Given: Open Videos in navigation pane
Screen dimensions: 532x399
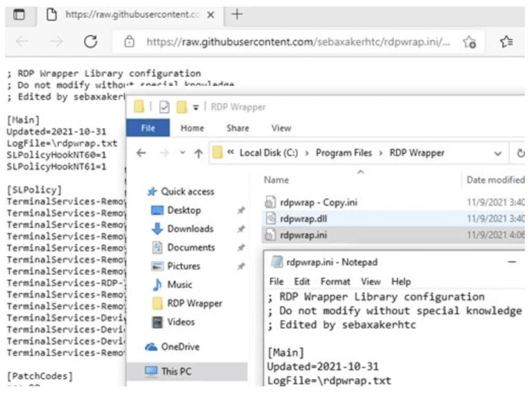Looking at the screenshot, I should [x=181, y=322].
